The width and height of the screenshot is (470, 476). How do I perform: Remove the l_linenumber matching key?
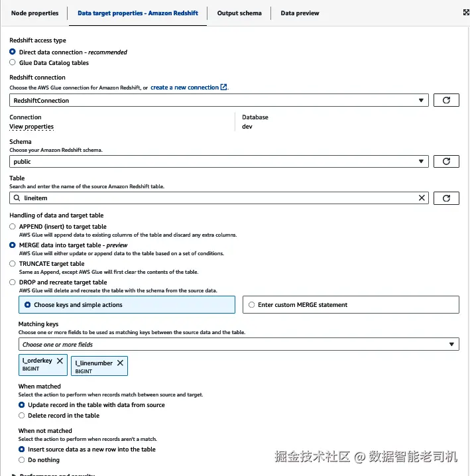pyautogui.click(x=120, y=363)
